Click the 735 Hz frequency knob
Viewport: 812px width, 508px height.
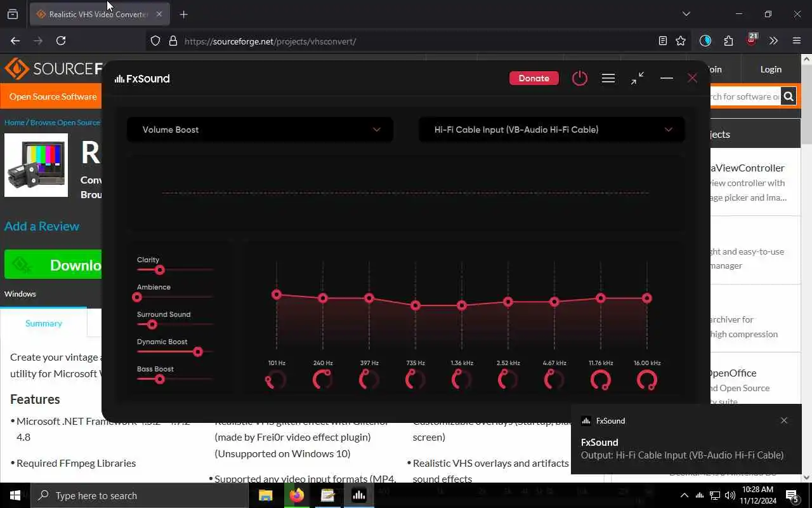[416, 380]
